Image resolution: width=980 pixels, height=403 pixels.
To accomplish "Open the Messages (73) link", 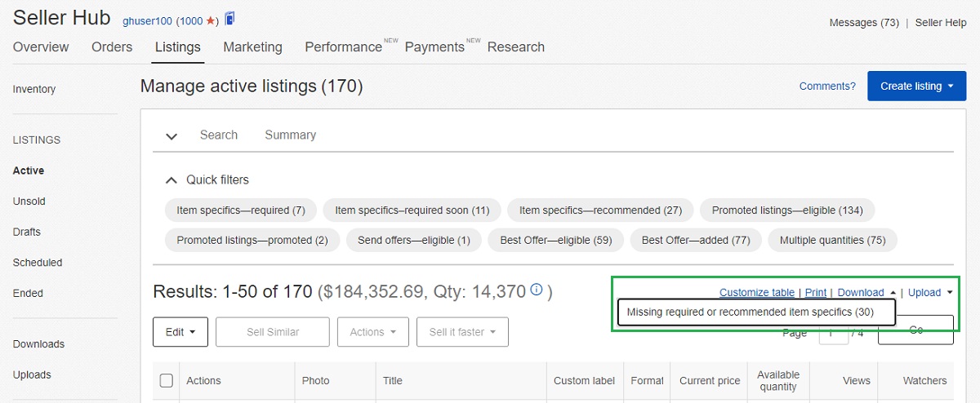I will [864, 23].
